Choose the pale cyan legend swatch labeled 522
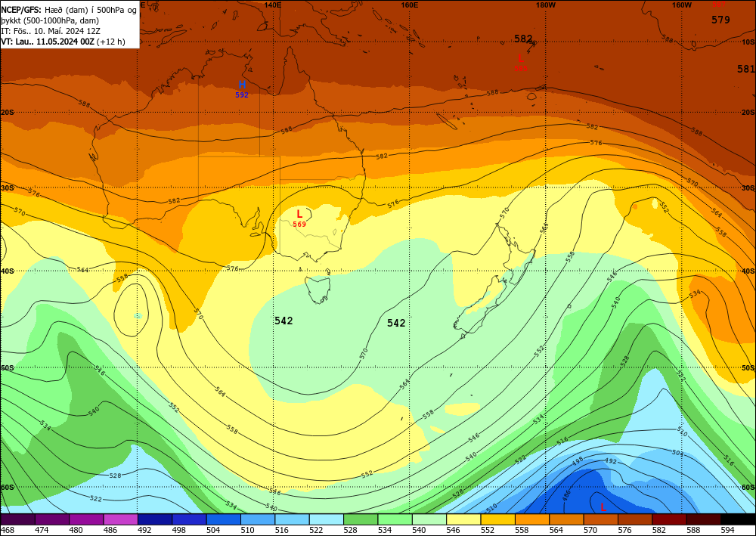The image size is (756, 536). [x=326, y=519]
